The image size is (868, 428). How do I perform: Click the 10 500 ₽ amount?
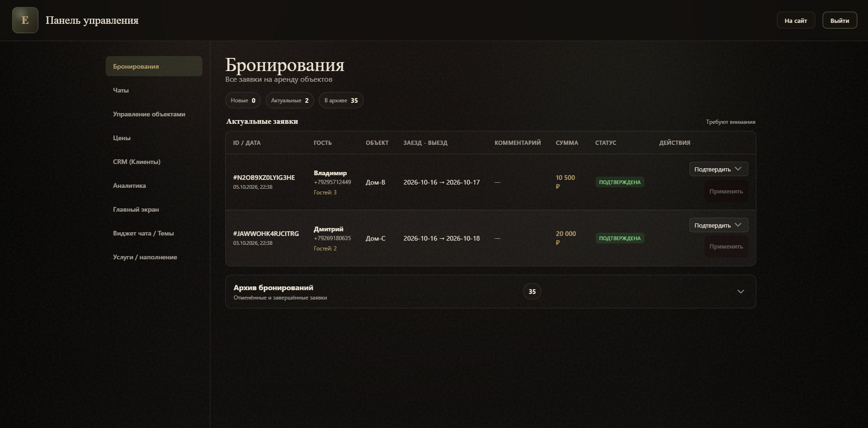pyautogui.click(x=565, y=182)
